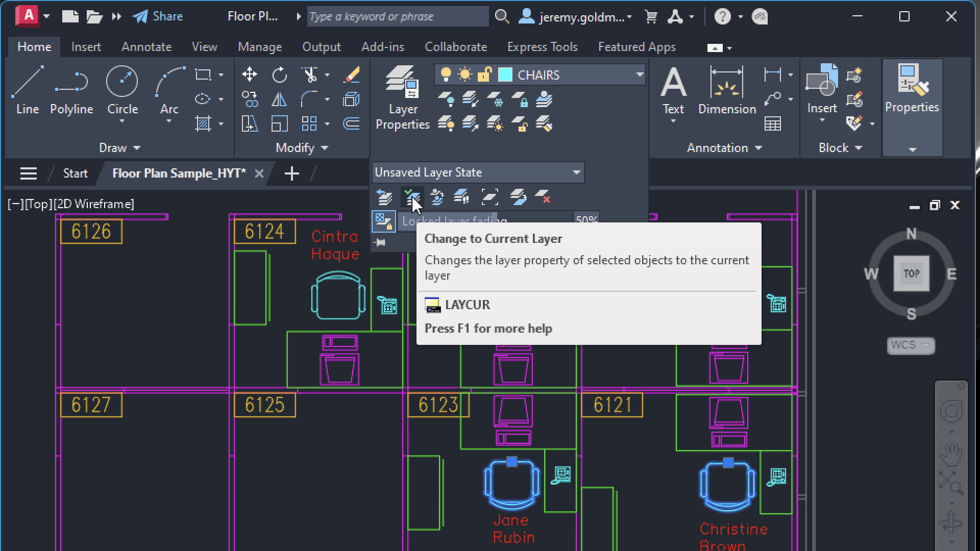
Task: Click the Collaborate menu item
Action: click(456, 46)
